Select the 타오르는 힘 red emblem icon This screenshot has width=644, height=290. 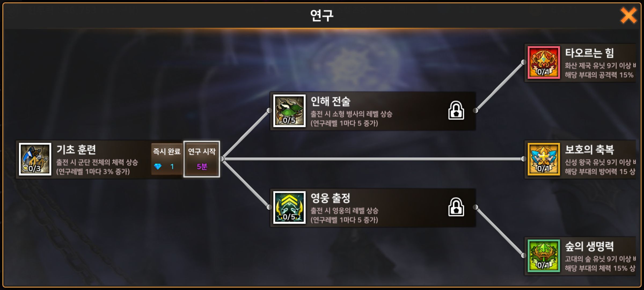click(544, 62)
